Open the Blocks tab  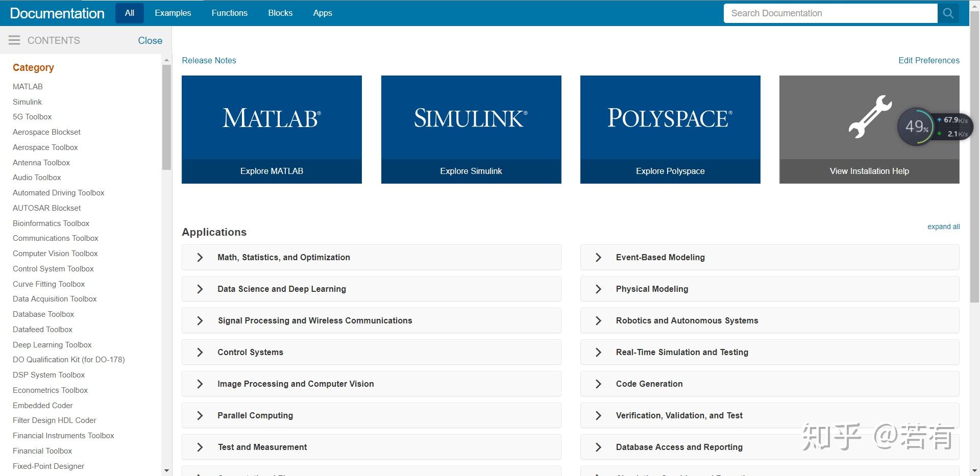tap(280, 13)
